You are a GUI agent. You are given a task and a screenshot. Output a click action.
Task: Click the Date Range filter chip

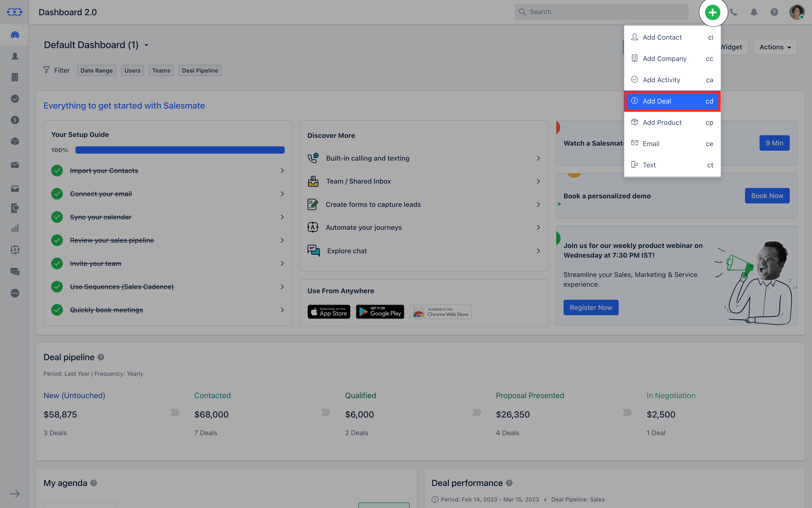[x=96, y=71]
